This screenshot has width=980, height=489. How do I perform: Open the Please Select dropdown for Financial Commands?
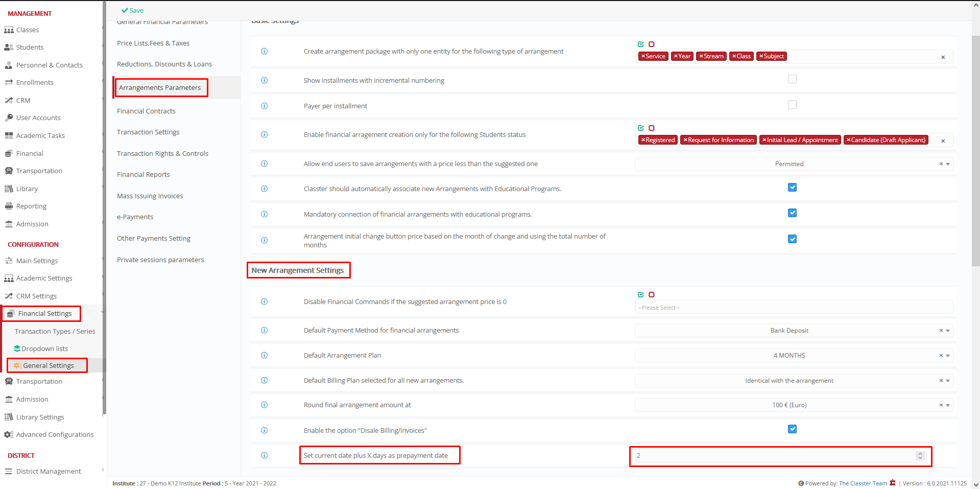point(794,307)
